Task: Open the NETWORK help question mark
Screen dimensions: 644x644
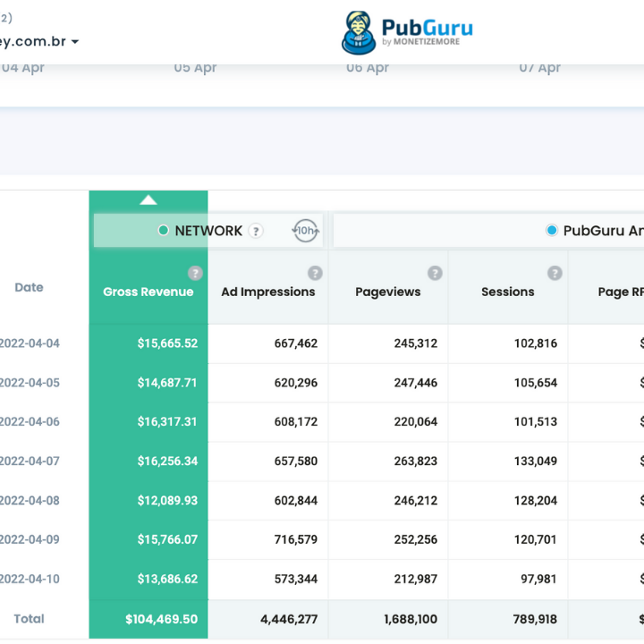Action: pyautogui.click(x=256, y=231)
